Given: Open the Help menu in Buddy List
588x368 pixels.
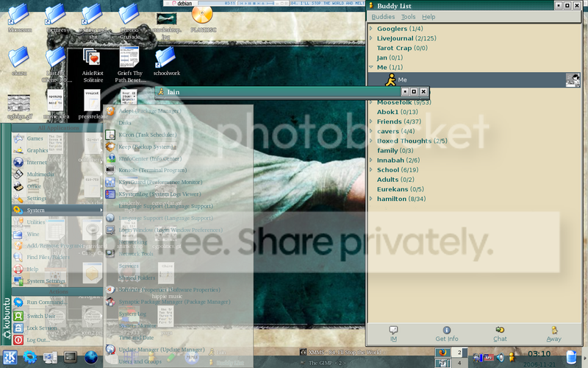Looking at the screenshot, I should click(x=429, y=17).
